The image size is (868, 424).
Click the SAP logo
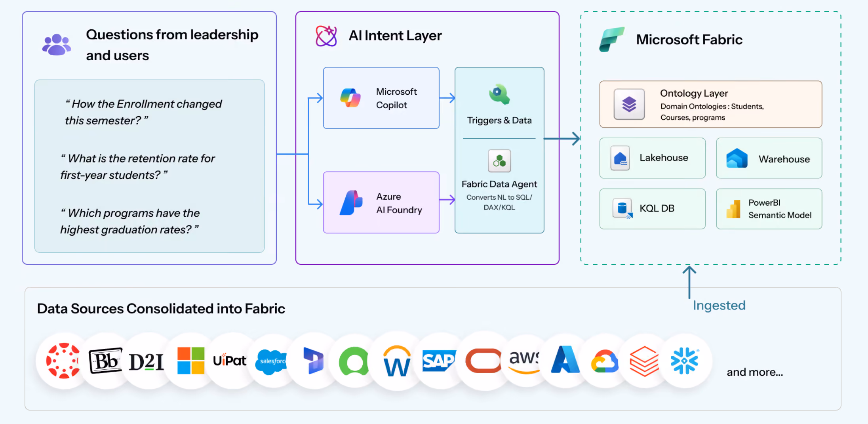coord(439,361)
